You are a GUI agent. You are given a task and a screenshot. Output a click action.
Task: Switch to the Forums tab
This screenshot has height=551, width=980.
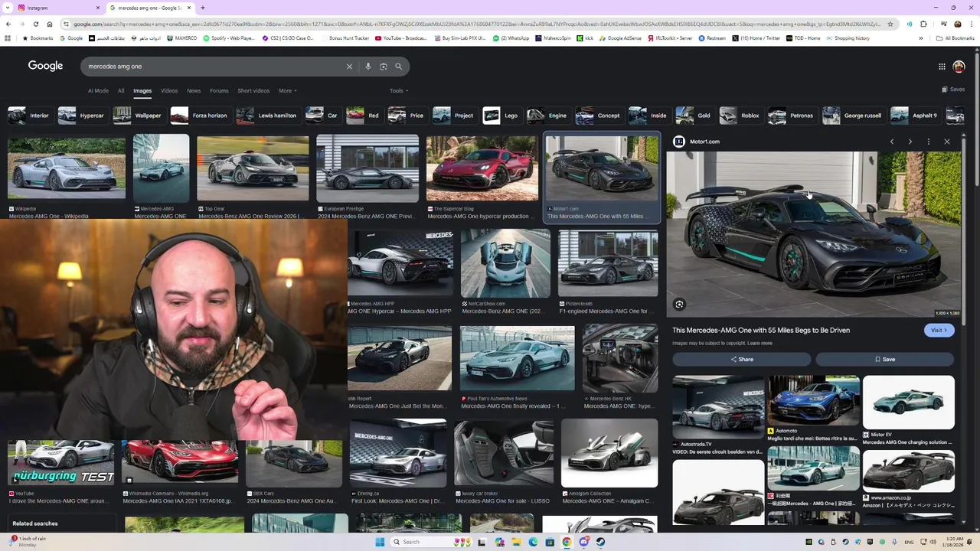(x=219, y=91)
